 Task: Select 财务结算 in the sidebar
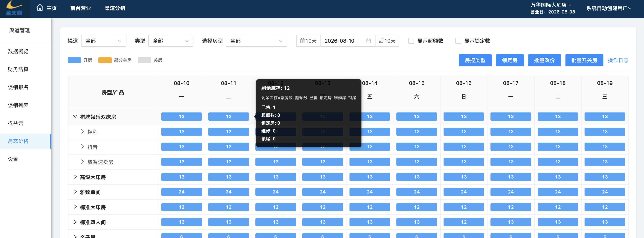point(25,69)
